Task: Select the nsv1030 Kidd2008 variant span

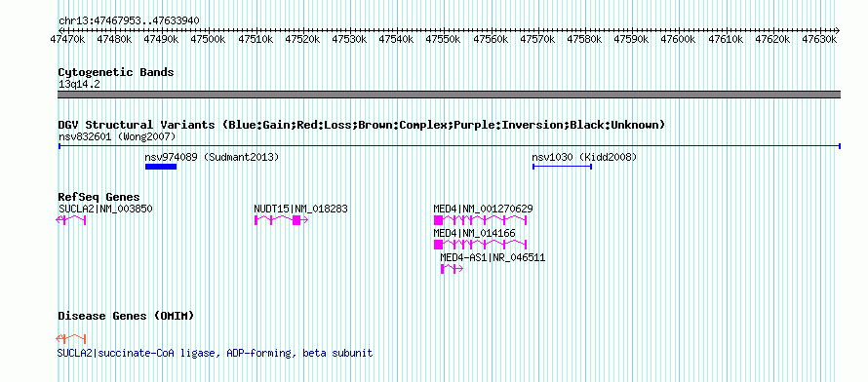Action: tap(563, 167)
